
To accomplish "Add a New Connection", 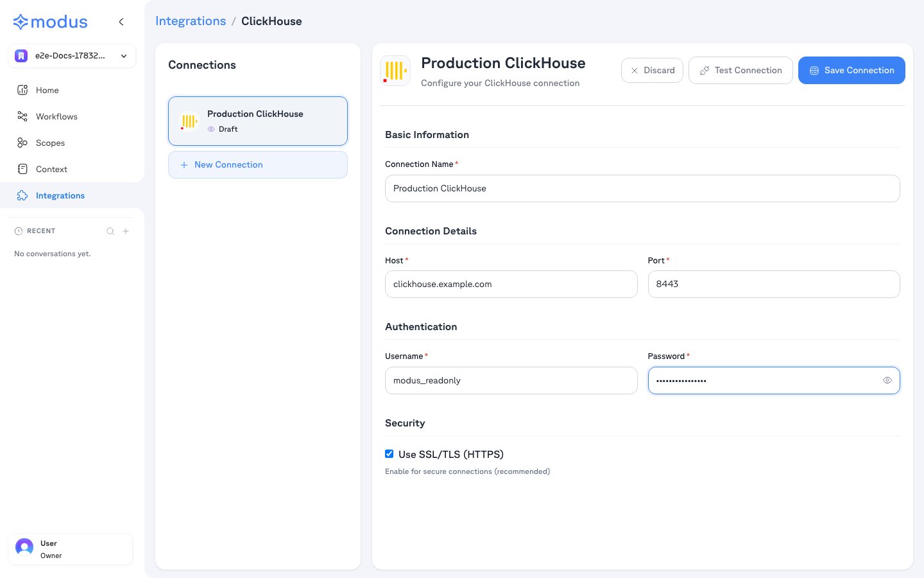I will pos(258,165).
